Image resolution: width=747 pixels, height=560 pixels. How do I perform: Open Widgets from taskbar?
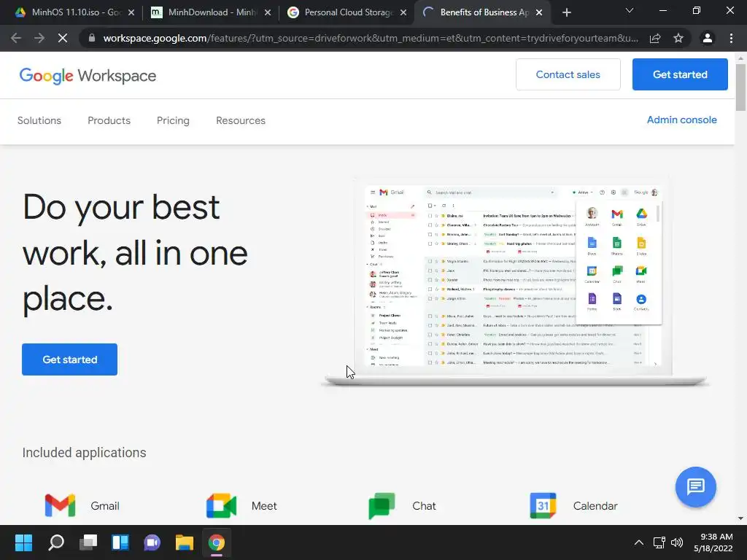pos(120,542)
